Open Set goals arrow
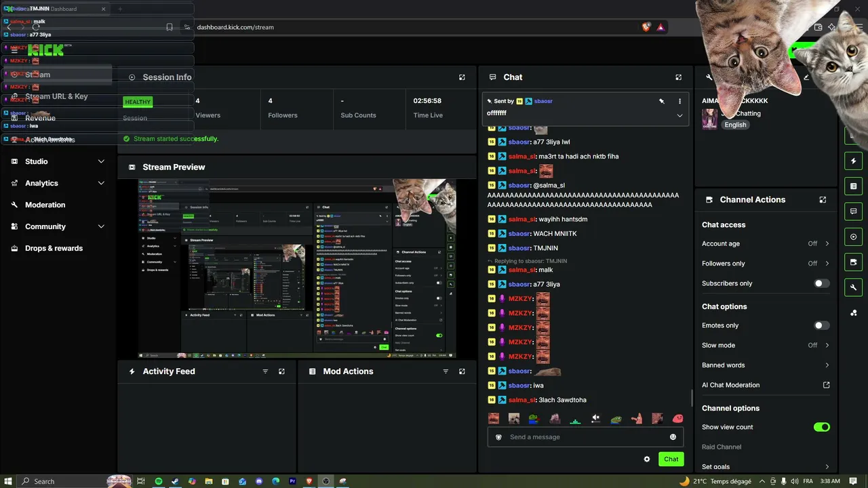This screenshot has width=868, height=488. [x=827, y=466]
